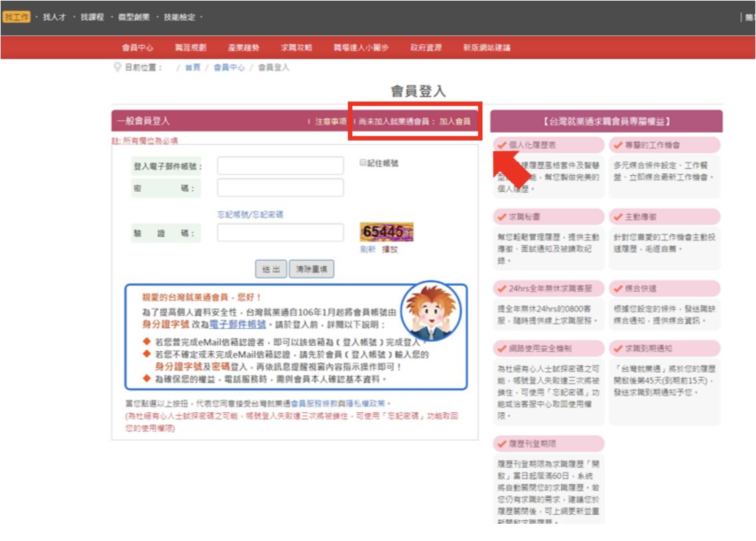Click the 65445 captcha image
Screen dimensions: 756x541
point(386,232)
